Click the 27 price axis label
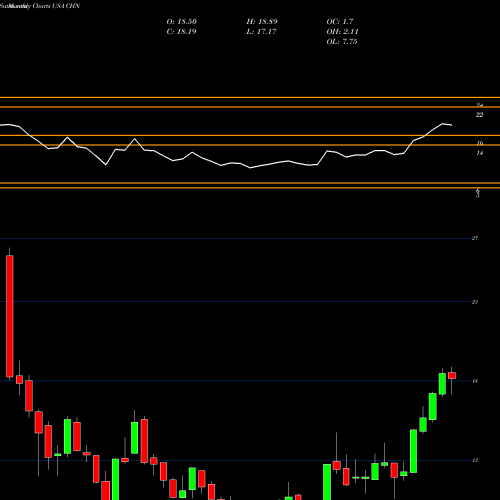The height and width of the screenshot is (500, 500). (475, 238)
